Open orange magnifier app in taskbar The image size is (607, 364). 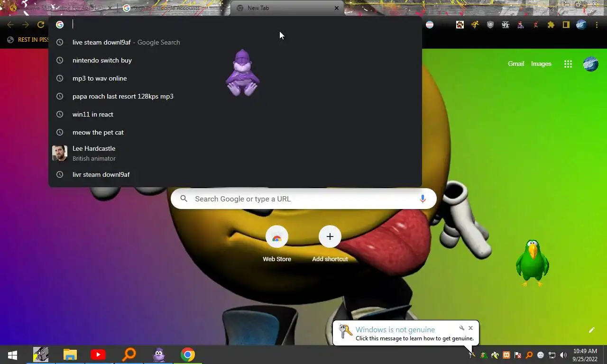[129, 355]
